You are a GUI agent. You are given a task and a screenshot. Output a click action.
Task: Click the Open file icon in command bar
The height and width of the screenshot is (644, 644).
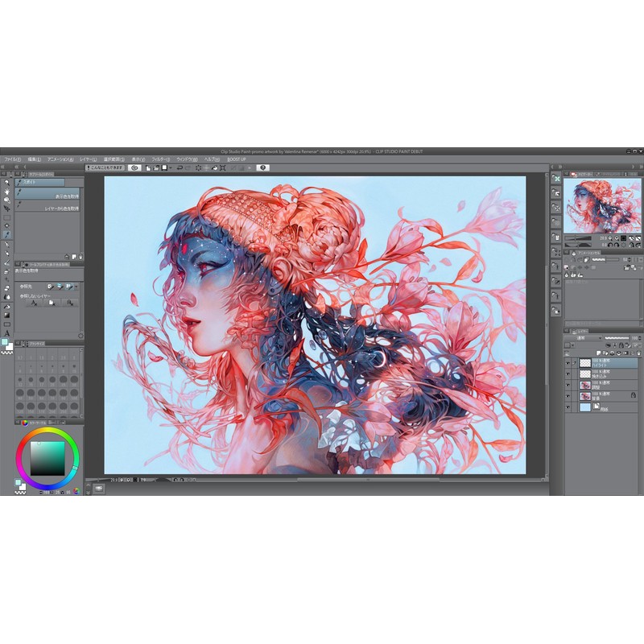[x=156, y=167]
